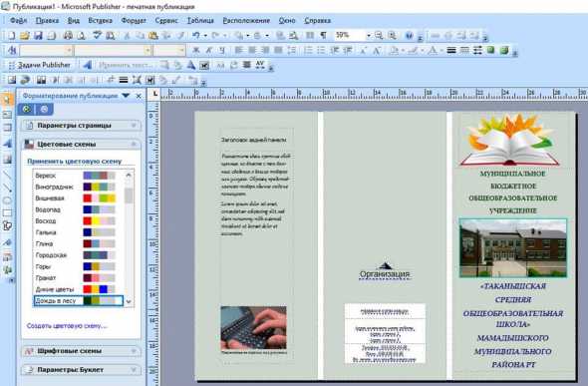
Task: Open the zoom percentage dropdown
Action: click(369, 36)
